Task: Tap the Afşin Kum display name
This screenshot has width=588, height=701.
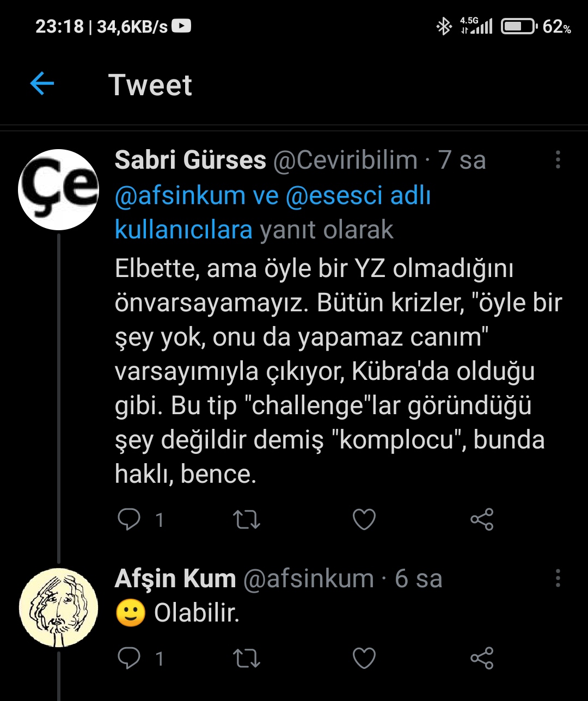Action: (x=175, y=579)
